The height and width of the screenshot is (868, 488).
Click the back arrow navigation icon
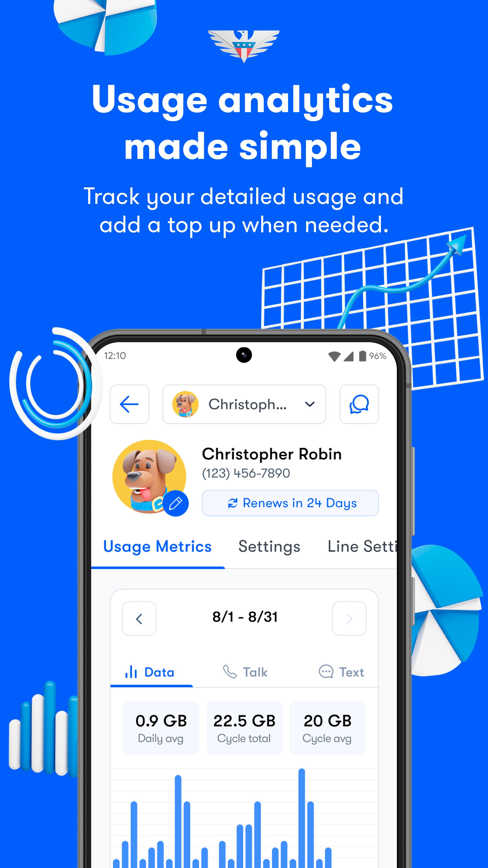[129, 404]
